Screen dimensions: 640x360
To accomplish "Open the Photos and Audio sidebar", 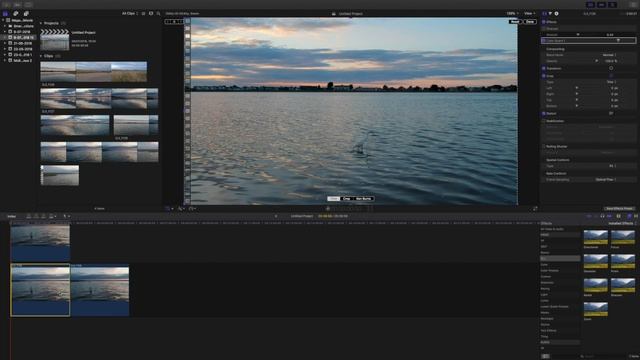I will [x=16, y=13].
